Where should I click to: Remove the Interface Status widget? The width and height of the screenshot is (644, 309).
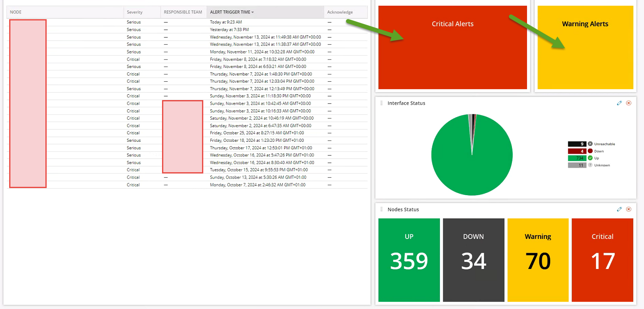click(x=629, y=103)
